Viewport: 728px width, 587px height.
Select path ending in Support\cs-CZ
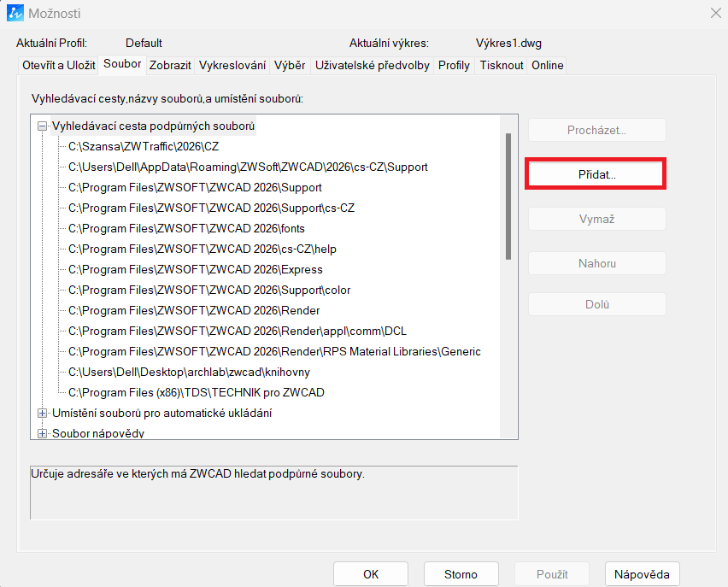(x=211, y=208)
